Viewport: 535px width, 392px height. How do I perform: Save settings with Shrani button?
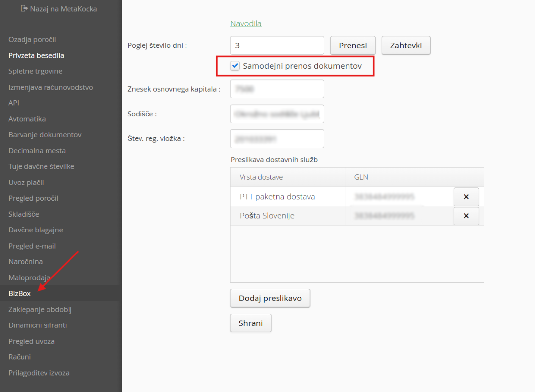click(251, 323)
